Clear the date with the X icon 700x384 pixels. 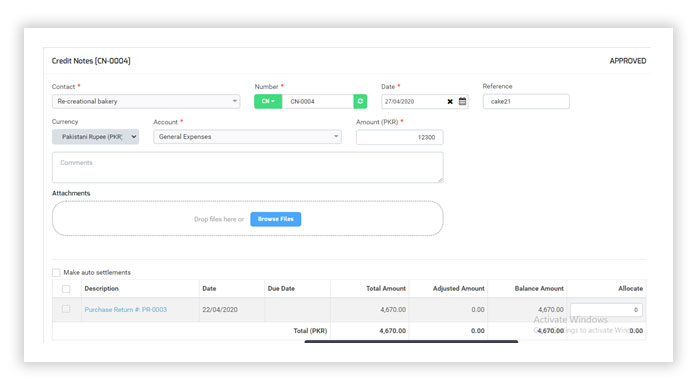coord(450,102)
